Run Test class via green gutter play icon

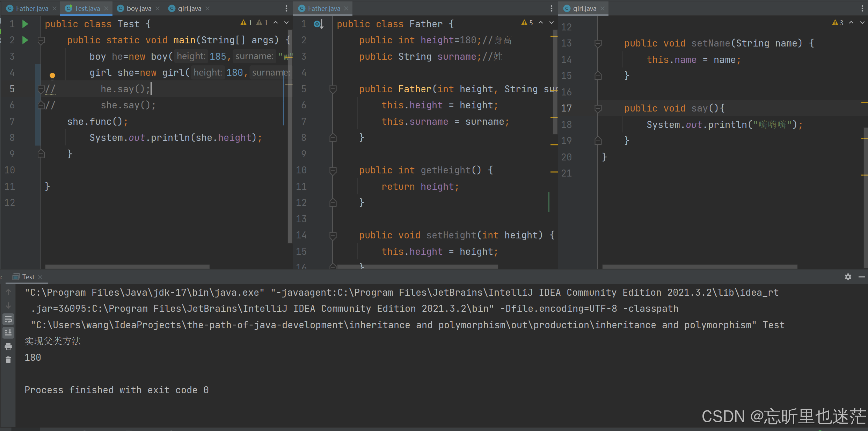tap(24, 24)
